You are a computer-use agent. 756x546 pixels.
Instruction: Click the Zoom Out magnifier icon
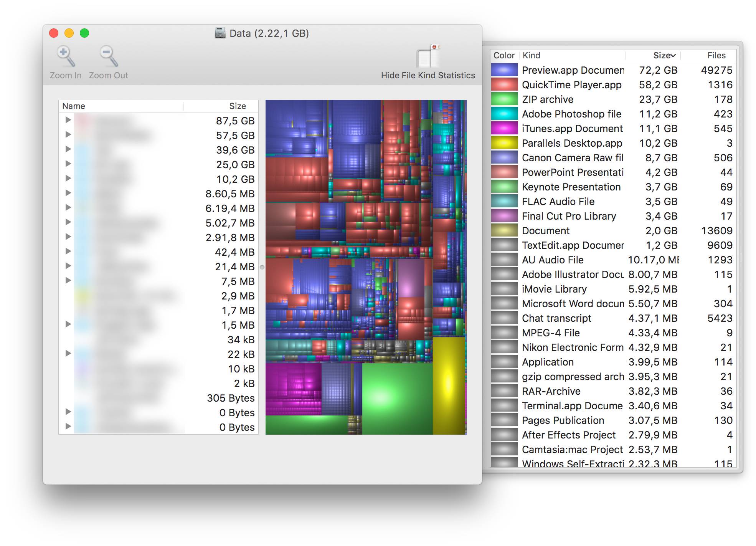click(x=109, y=56)
